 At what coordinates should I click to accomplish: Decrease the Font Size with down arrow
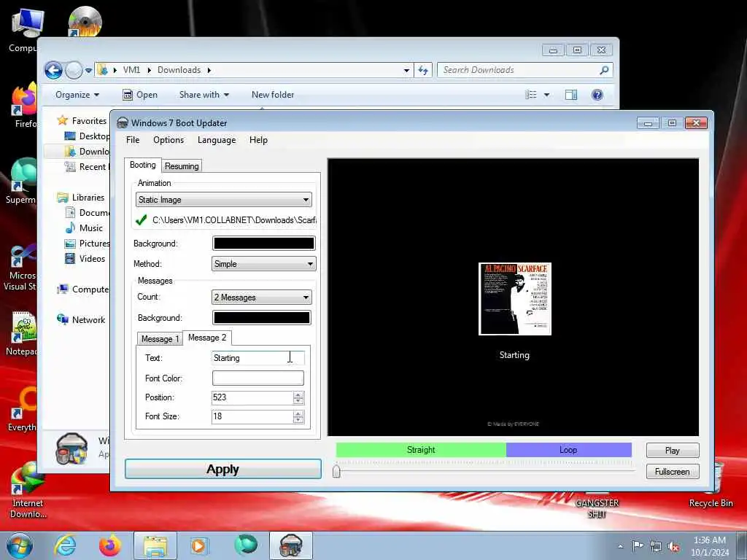tap(298, 420)
